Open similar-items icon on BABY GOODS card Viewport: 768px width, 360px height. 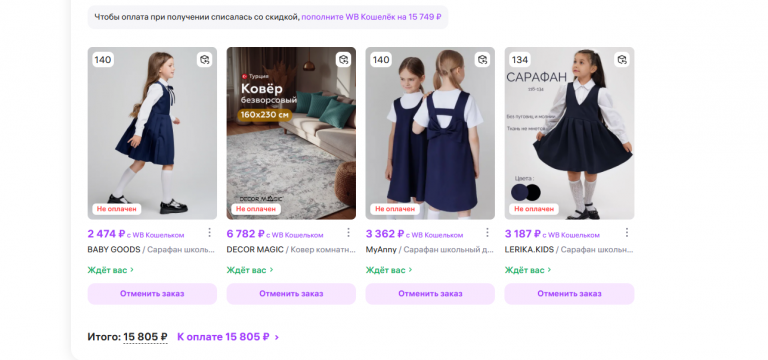pos(205,60)
